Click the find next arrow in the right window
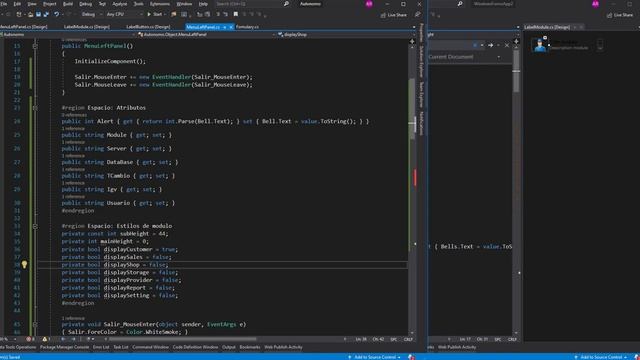 (490, 45)
